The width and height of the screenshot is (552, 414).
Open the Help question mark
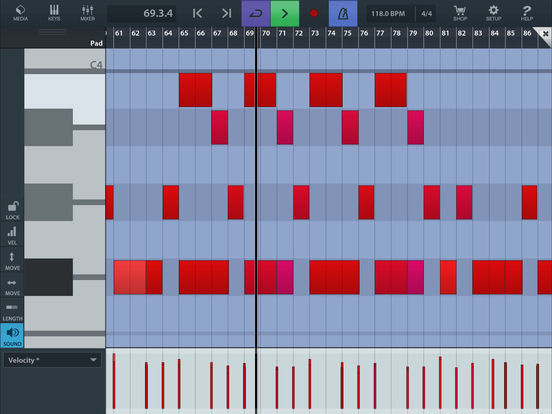(x=527, y=13)
